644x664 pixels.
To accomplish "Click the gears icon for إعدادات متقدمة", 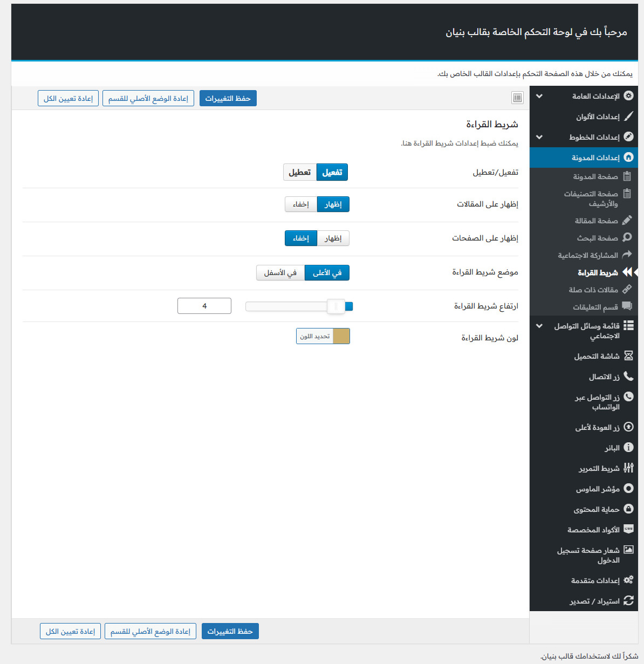I will [628, 580].
